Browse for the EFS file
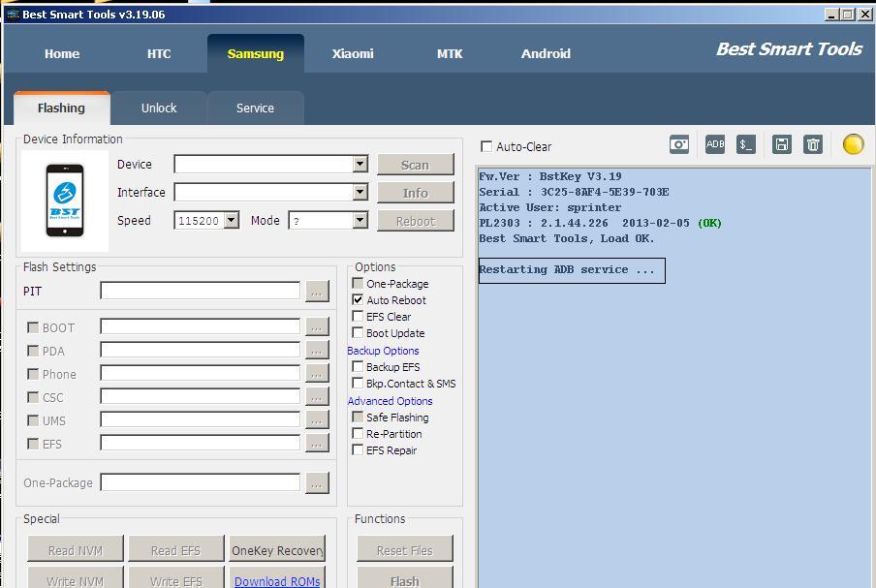 317,443
